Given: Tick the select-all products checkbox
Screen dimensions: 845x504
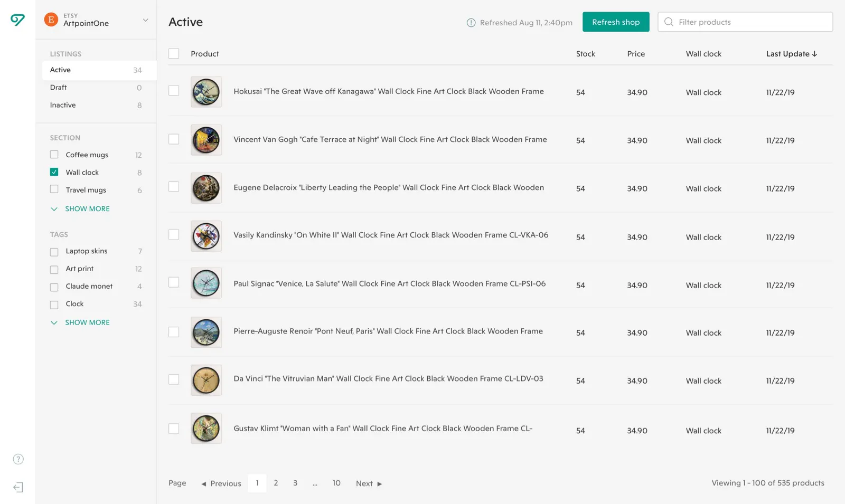Looking at the screenshot, I should coord(174,54).
